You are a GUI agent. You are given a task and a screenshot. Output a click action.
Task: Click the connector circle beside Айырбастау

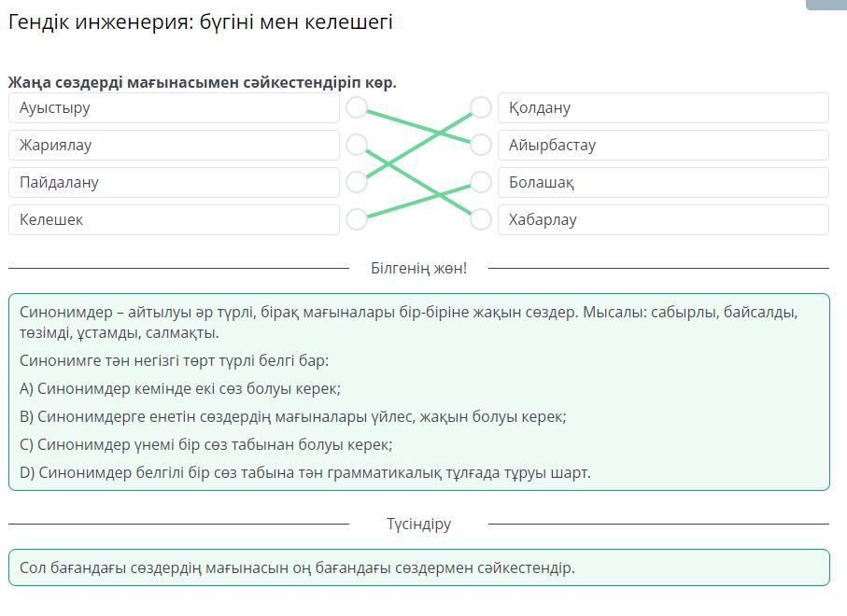[x=481, y=145]
